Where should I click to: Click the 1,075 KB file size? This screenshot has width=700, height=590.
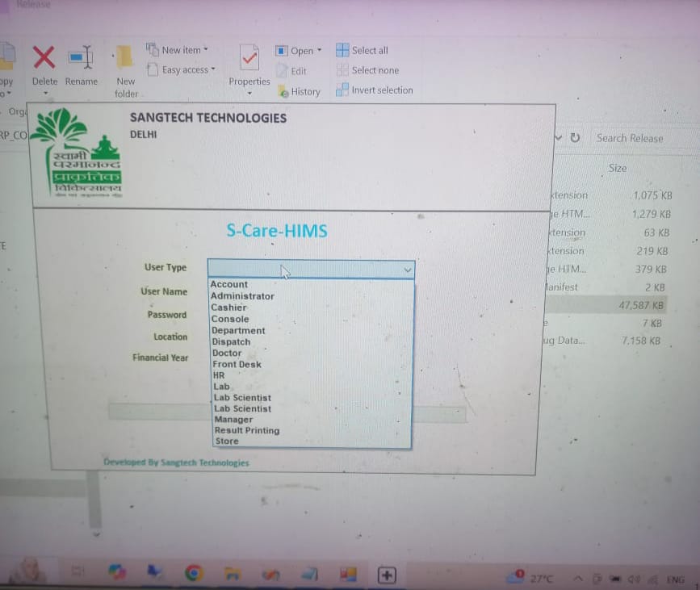tap(652, 195)
